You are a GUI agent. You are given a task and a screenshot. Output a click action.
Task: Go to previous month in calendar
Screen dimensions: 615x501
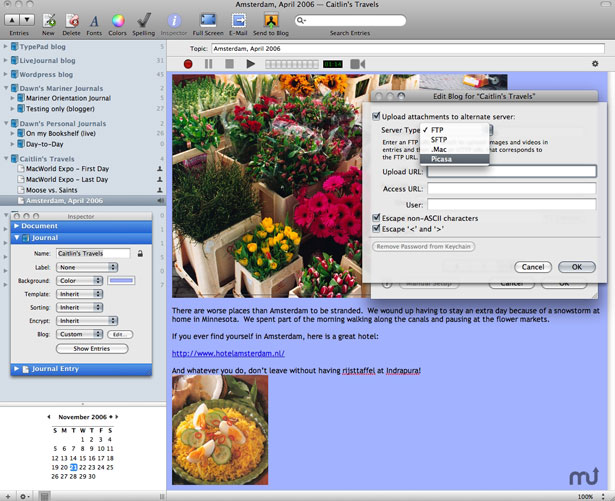[x=49, y=417]
